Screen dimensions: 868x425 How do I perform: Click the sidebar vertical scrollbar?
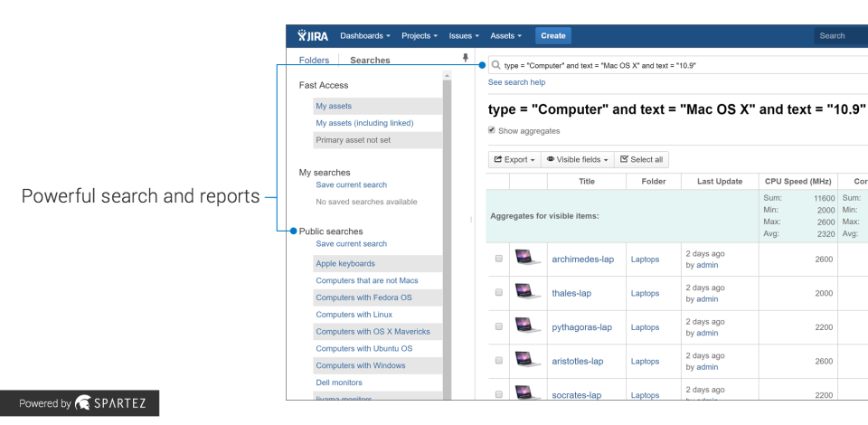point(447,226)
